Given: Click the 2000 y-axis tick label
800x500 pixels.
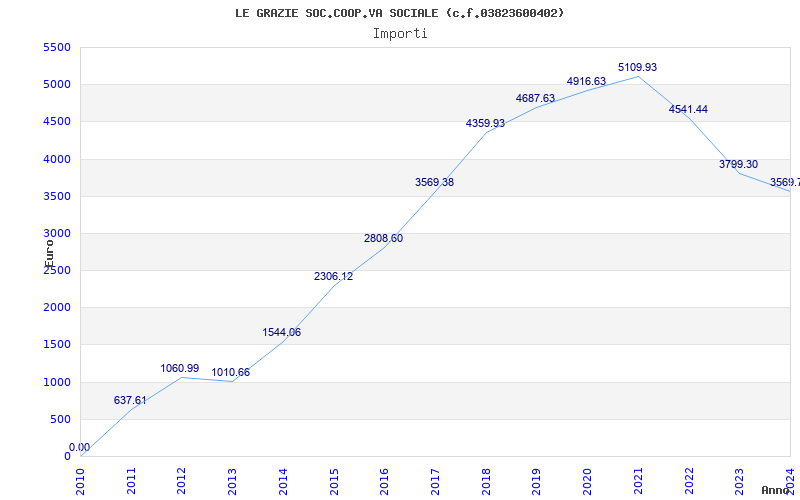Looking at the screenshot, I should tap(57, 308).
